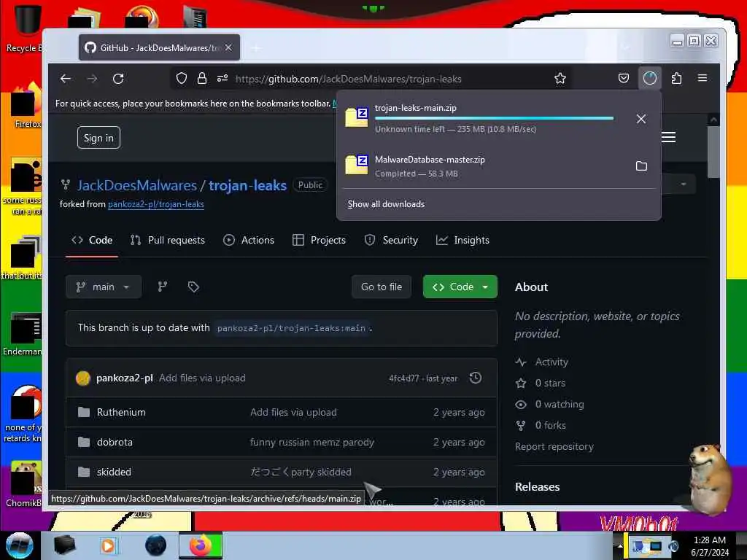The width and height of the screenshot is (747, 560).
Task: Show MalwareDatabase-master.zip in folder
Action: (641, 166)
